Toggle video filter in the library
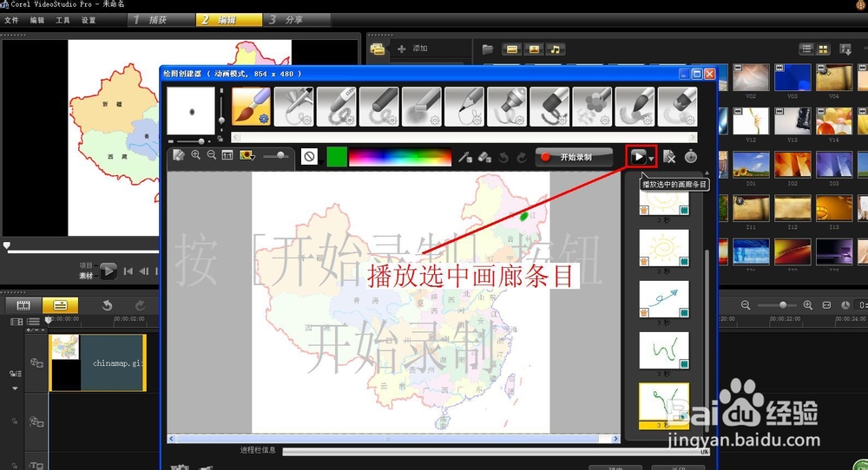Image resolution: width=868 pixels, height=470 pixels. (512, 49)
